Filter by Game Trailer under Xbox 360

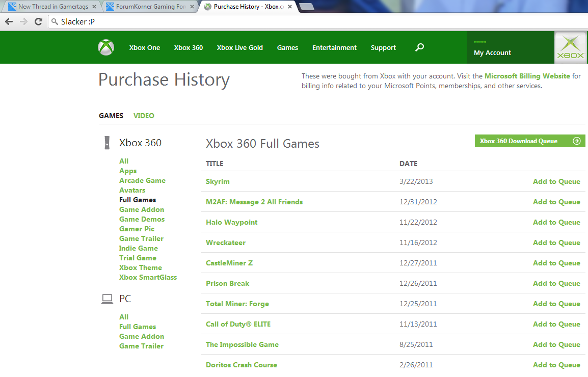click(141, 238)
